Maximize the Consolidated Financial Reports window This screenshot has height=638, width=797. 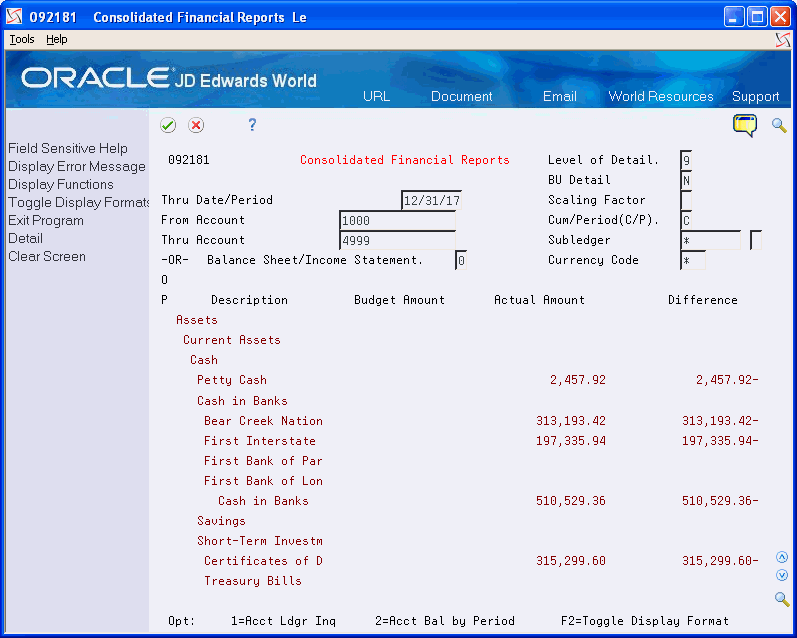(757, 17)
